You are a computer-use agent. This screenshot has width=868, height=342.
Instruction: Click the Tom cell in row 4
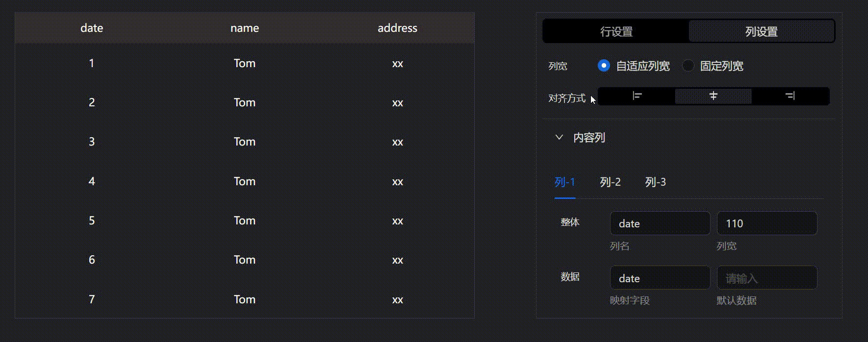tap(244, 181)
